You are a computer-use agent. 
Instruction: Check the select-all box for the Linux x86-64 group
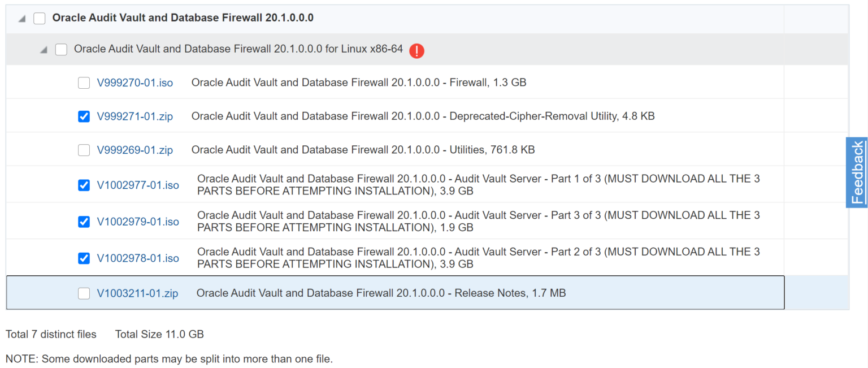tap(60, 49)
